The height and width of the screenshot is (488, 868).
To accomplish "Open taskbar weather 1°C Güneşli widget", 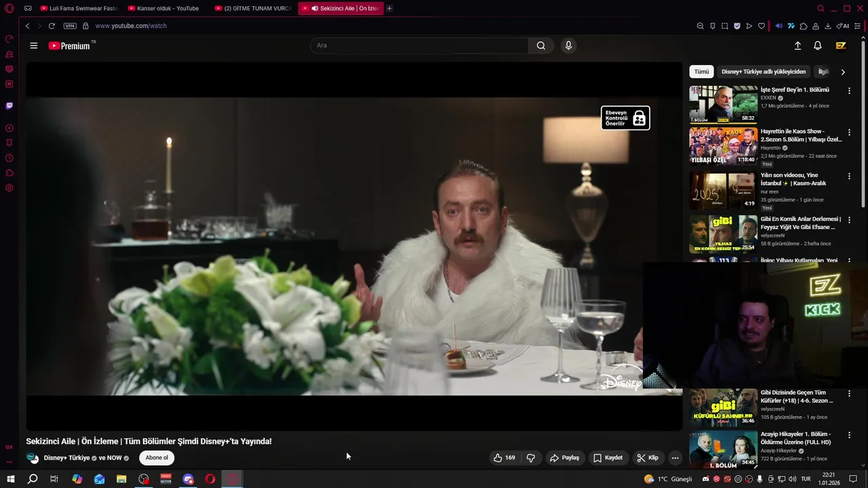I will point(668,479).
